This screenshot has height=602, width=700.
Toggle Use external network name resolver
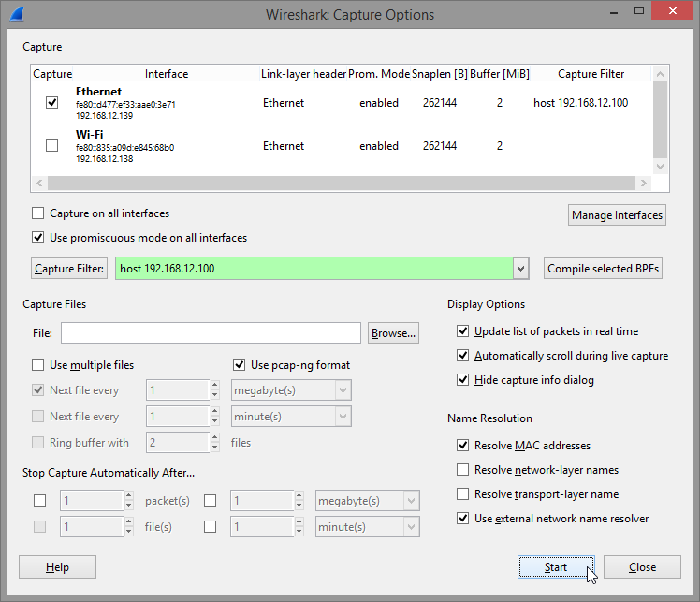click(x=462, y=518)
